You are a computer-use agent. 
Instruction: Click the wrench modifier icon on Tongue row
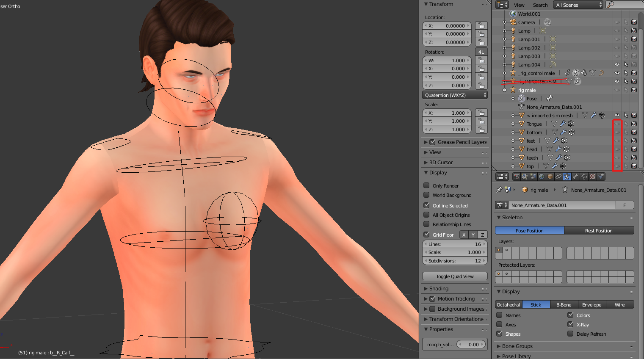tap(563, 124)
